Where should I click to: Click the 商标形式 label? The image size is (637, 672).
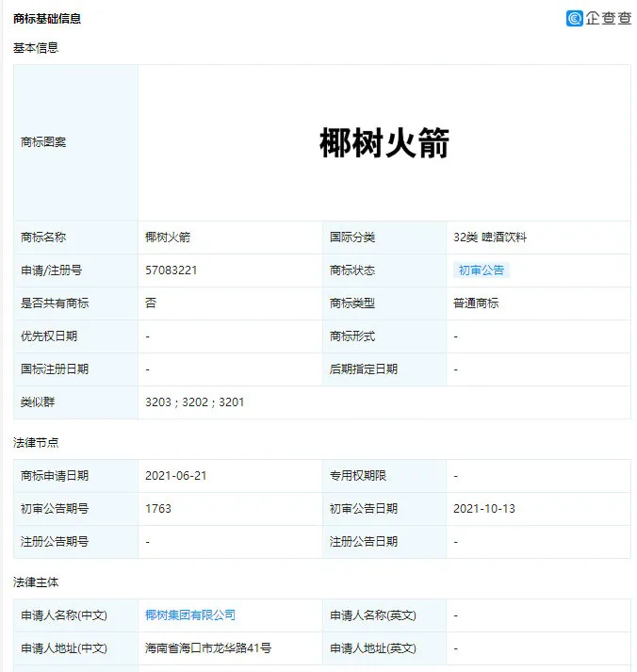click(x=352, y=336)
